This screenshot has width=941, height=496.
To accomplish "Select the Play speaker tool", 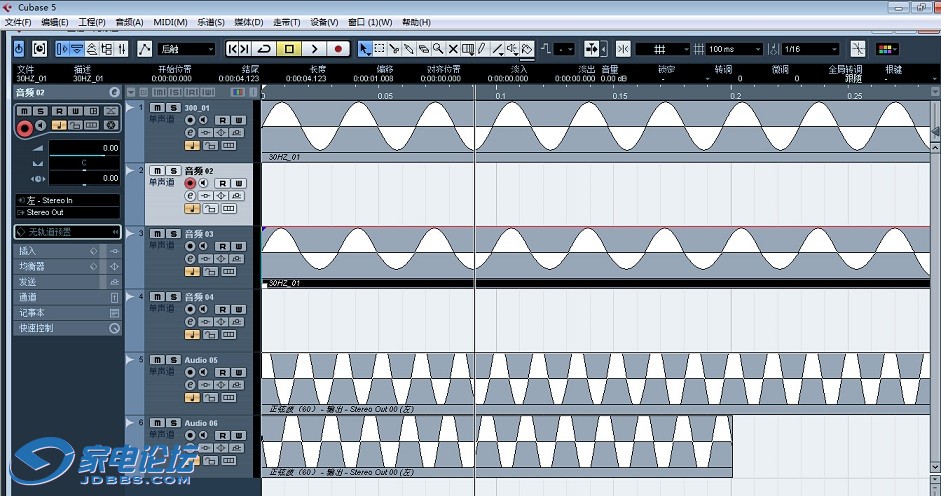I will [x=512, y=49].
